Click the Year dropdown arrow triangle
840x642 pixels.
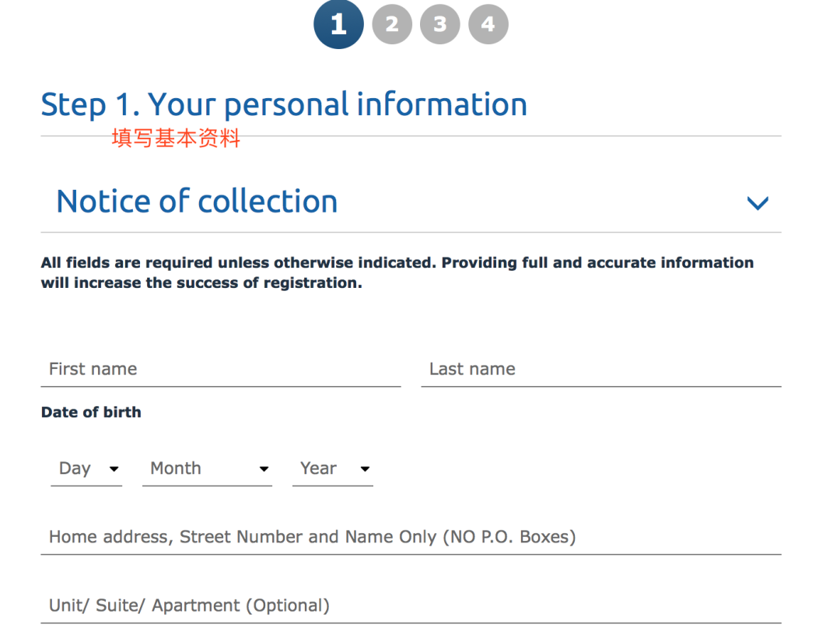coord(365,469)
